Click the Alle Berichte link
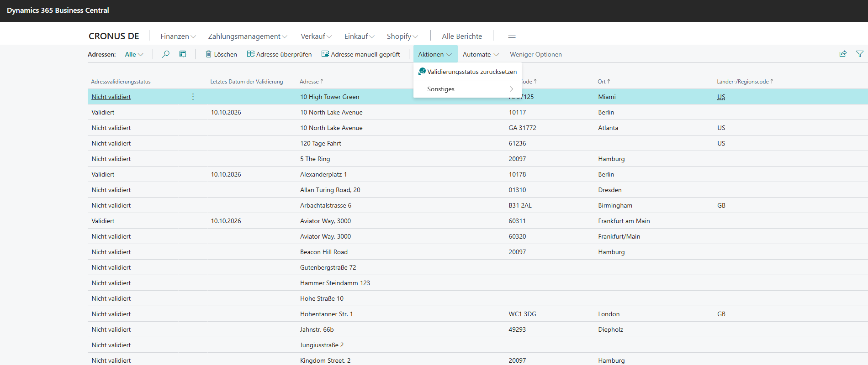Screen dimensions: 868x365 click(x=462, y=36)
